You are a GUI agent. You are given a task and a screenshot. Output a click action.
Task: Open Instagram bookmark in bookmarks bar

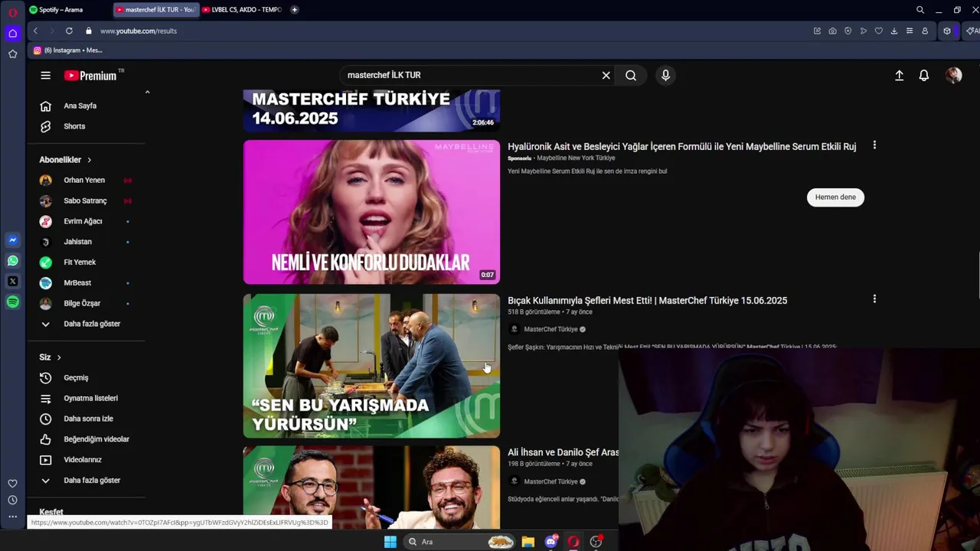pyautogui.click(x=67, y=51)
